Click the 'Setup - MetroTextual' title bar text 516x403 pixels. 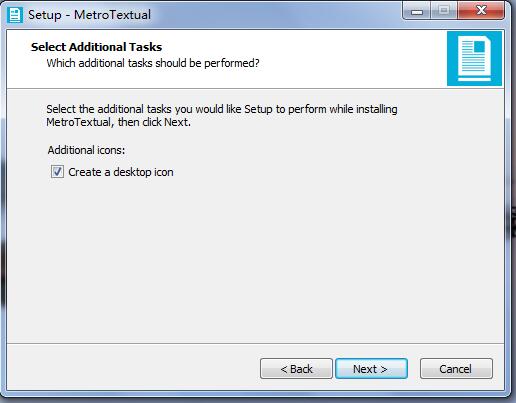click(x=89, y=15)
